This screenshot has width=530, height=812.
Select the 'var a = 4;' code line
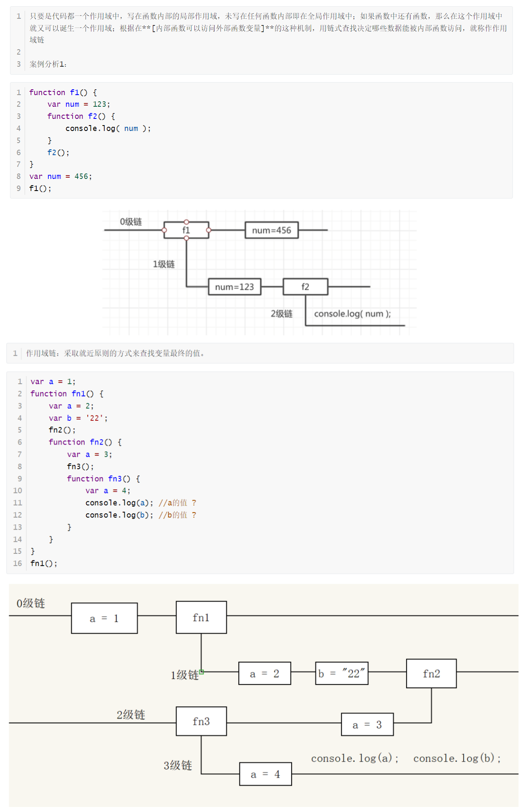coord(108,491)
